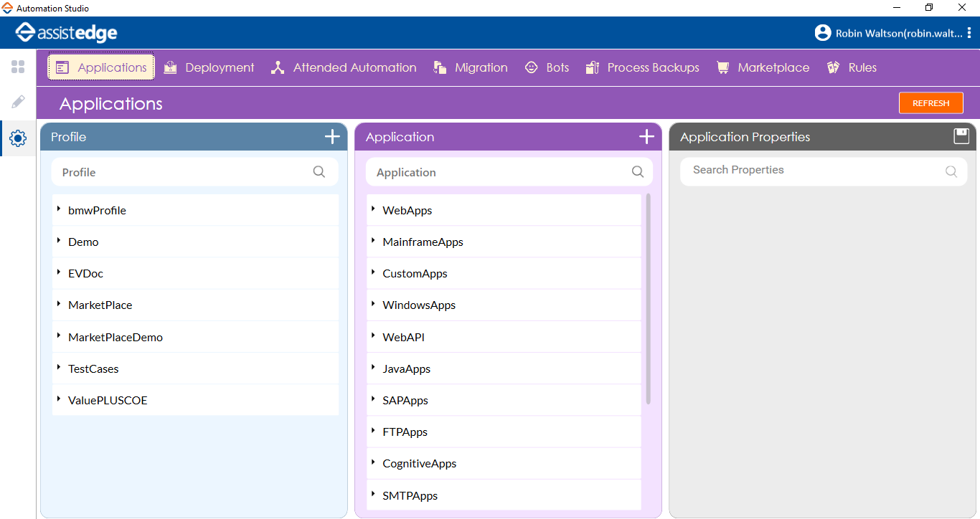Viewport: 980px width, 519px height.
Task: Open the Process Backups tab
Action: (642, 67)
